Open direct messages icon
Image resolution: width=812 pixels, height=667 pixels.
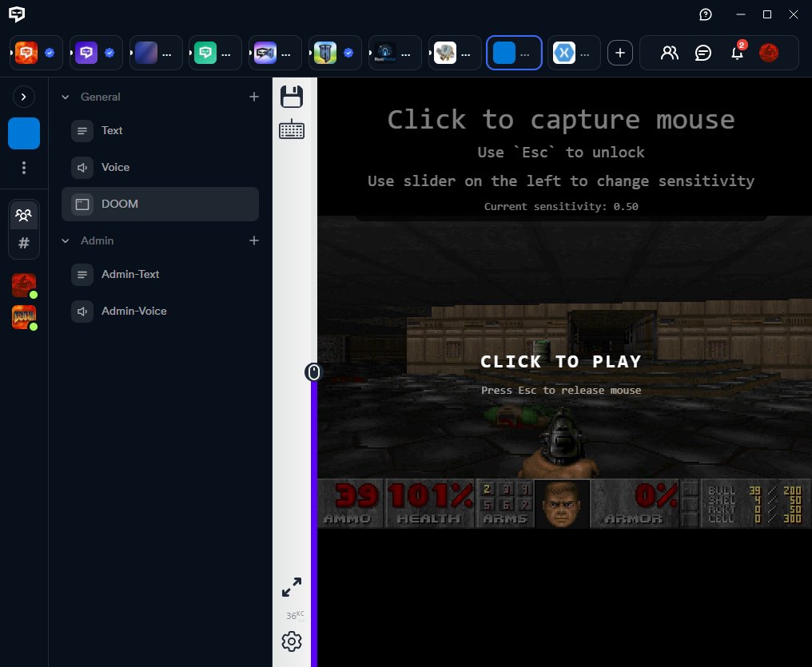click(x=703, y=53)
